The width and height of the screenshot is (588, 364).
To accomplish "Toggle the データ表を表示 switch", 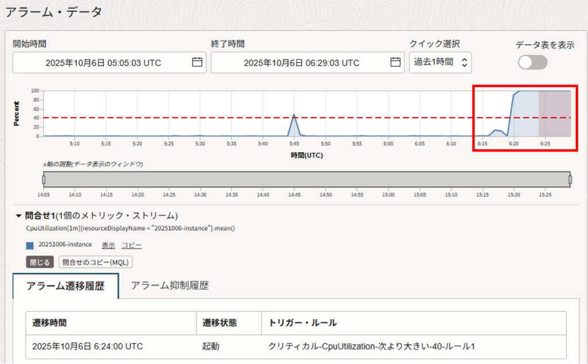I will [532, 63].
